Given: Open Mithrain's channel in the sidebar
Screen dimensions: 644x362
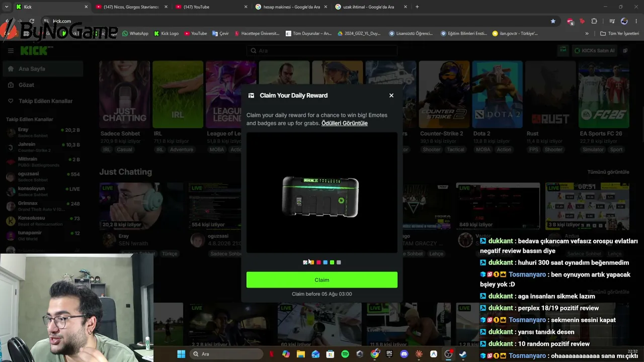Looking at the screenshot, I should point(43,162).
